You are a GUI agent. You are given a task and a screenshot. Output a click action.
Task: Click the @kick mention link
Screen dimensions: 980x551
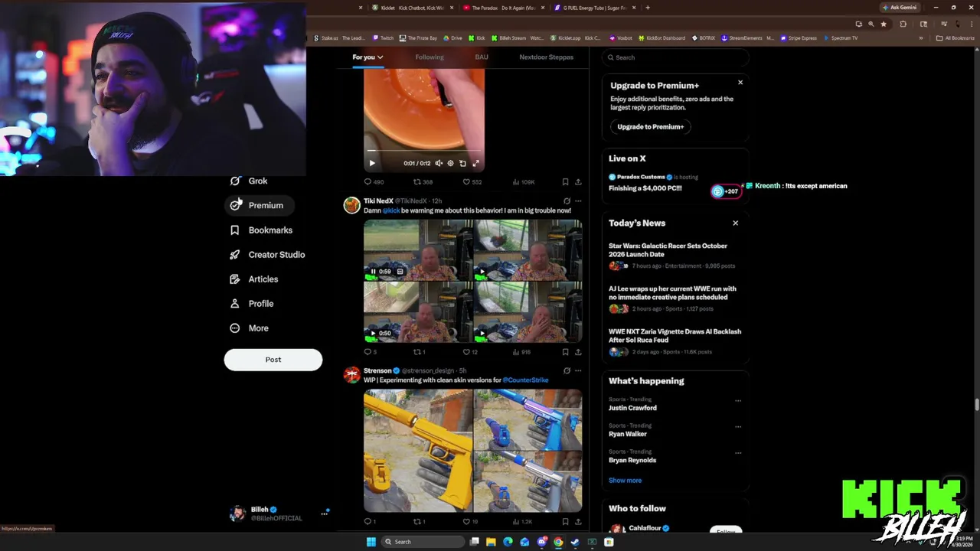click(x=391, y=210)
